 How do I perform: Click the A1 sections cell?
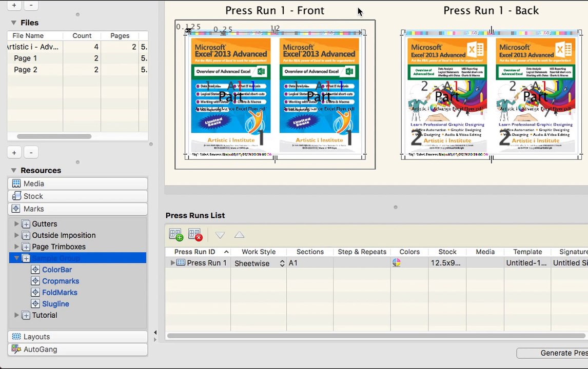310,263
